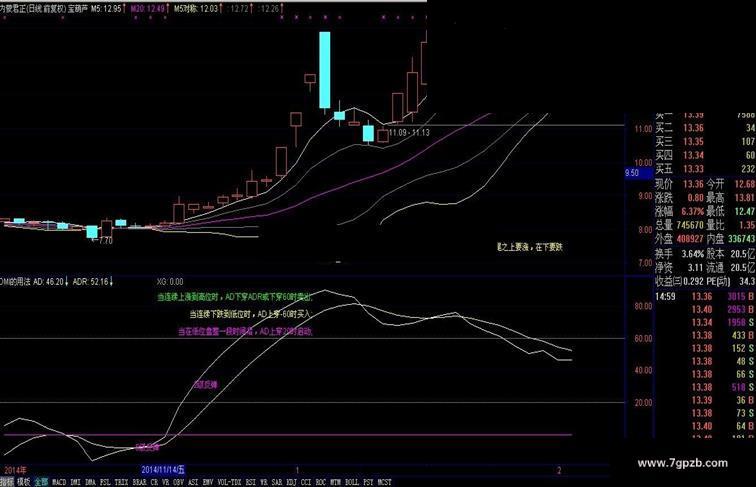The image size is (756, 487).
Task: Show the MTM indicator
Action: [x=336, y=482]
